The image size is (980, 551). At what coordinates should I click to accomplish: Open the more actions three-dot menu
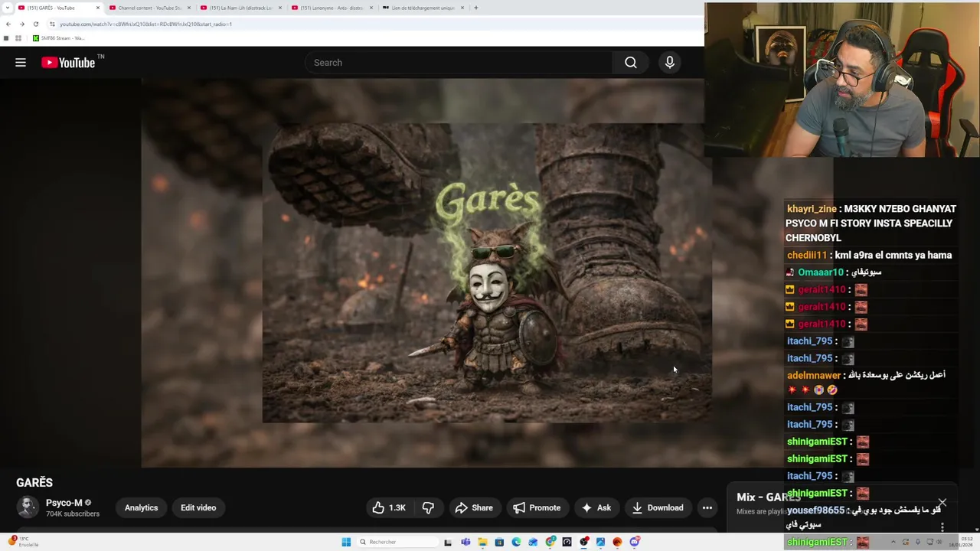coord(707,507)
